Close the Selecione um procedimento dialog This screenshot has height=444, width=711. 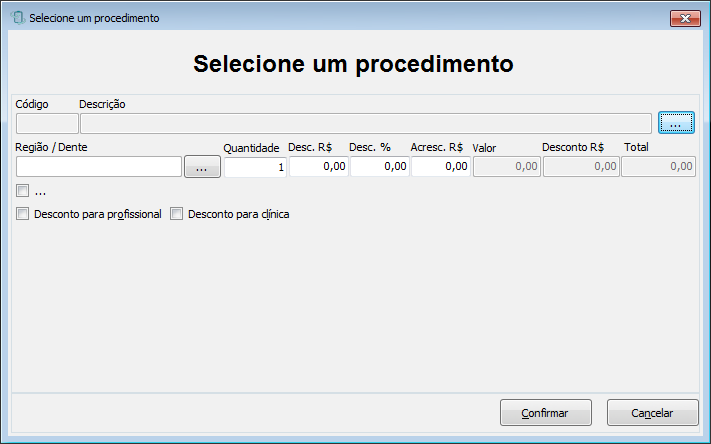coord(685,19)
